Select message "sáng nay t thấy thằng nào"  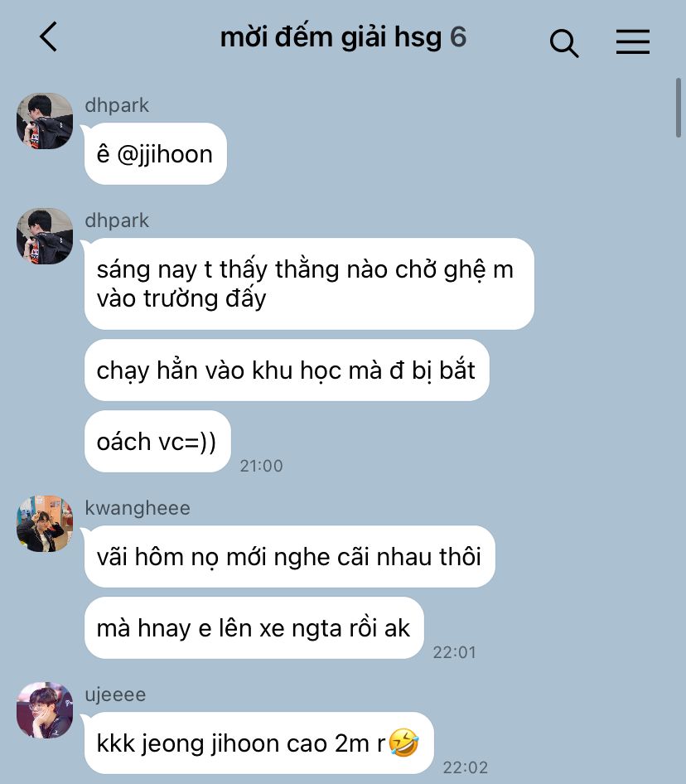[x=309, y=284]
